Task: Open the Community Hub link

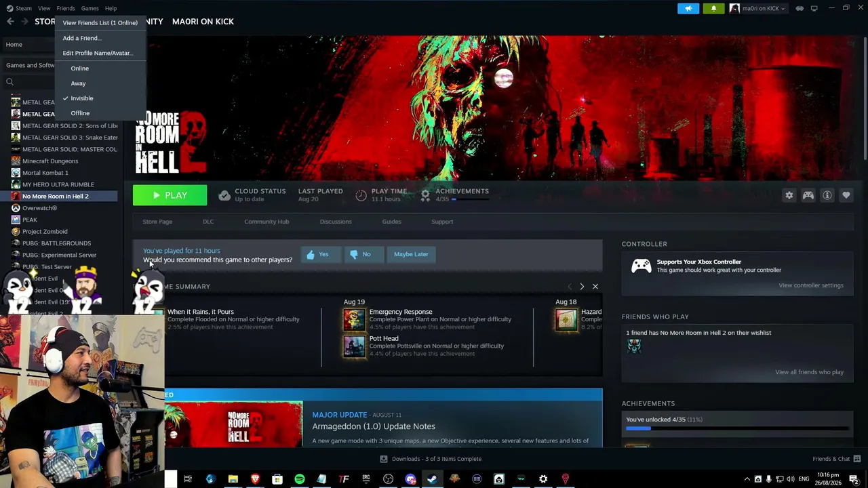Action: 267,222
